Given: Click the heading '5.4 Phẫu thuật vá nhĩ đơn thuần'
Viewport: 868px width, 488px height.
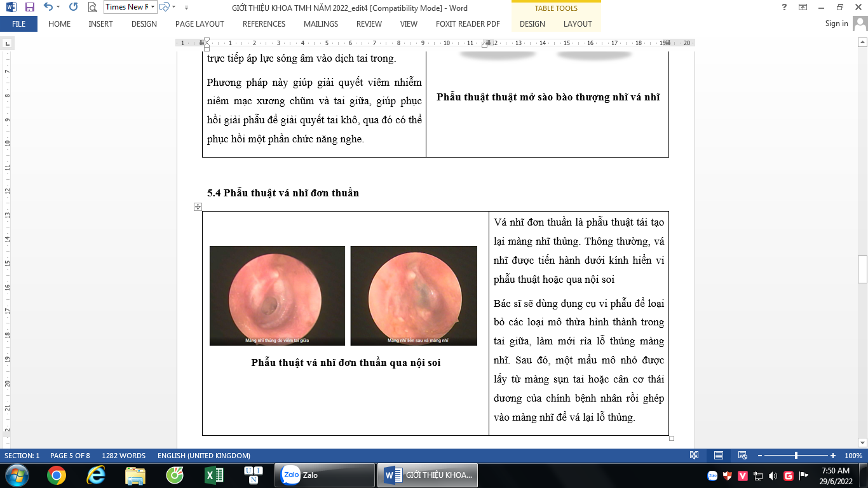Looking at the screenshot, I should pos(283,193).
